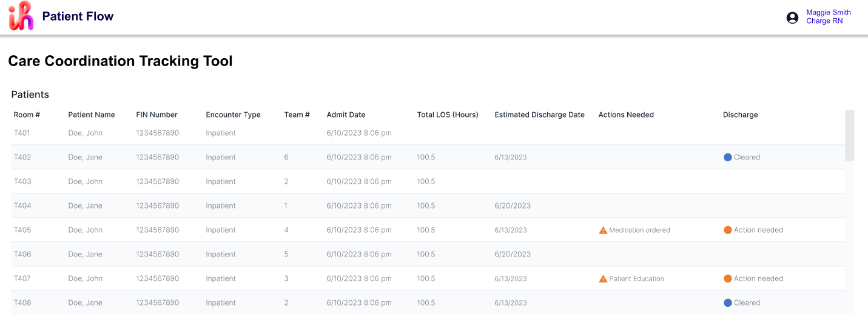Click the orange Action needed dot in row T407
The width and height of the screenshot is (868, 328).
point(728,278)
